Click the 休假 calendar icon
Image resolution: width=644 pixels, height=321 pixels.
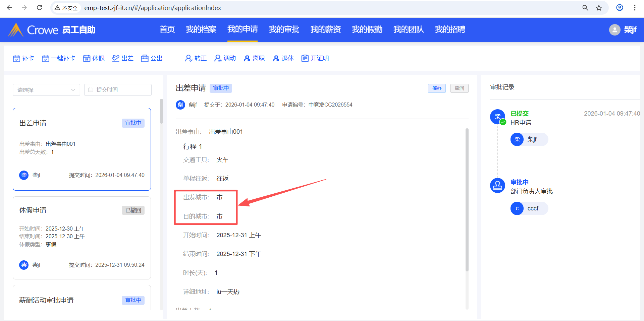pyautogui.click(x=87, y=58)
